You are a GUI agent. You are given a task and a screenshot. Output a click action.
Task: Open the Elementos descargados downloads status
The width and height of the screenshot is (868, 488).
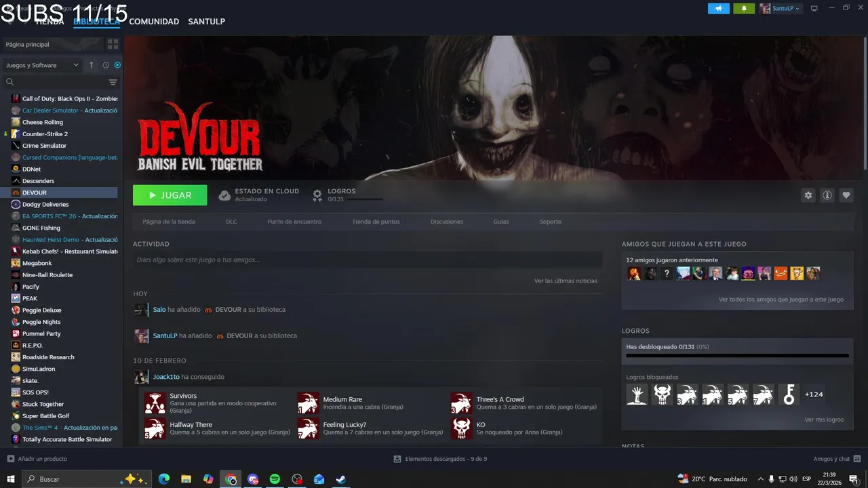(x=440, y=459)
